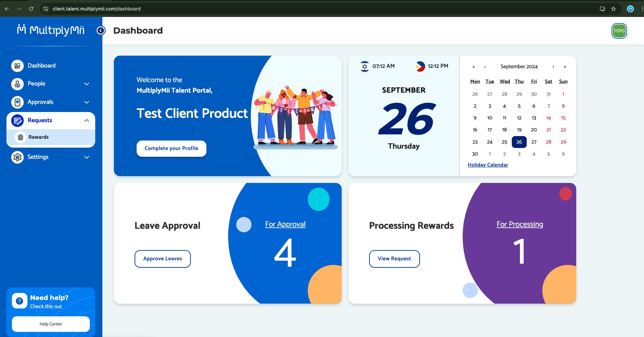Click the Leave Approval heading
The height and width of the screenshot is (337, 644).
tap(167, 226)
